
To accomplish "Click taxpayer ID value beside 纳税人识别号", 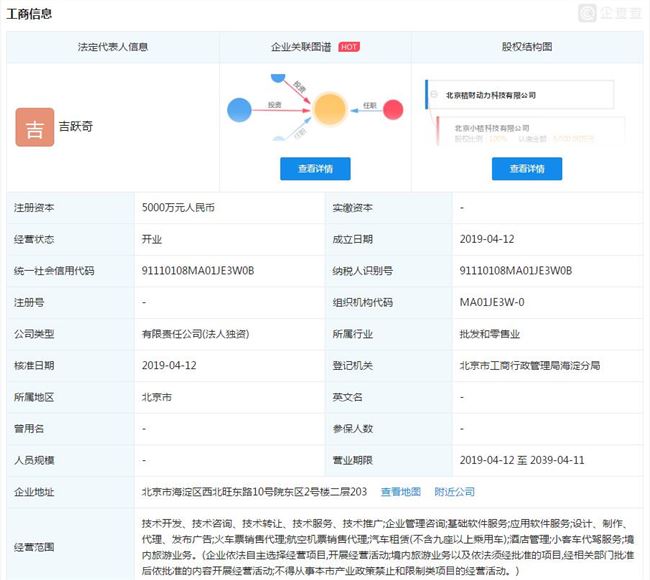I will [x=516, y=271].
